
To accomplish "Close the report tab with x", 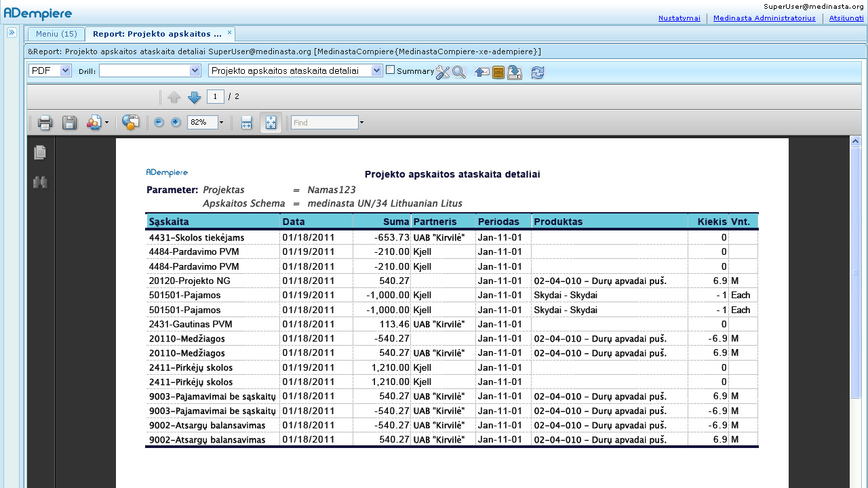I will 229,32.
